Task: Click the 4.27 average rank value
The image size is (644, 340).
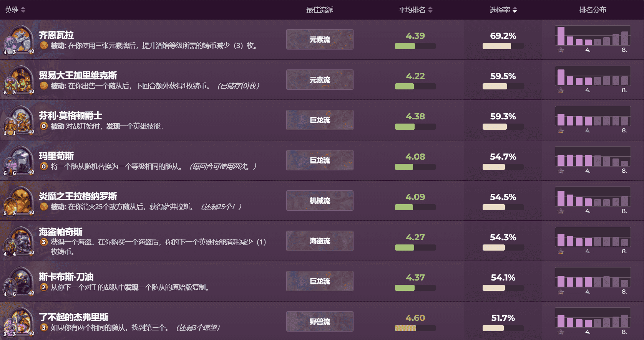Action: tap(415, 237)
